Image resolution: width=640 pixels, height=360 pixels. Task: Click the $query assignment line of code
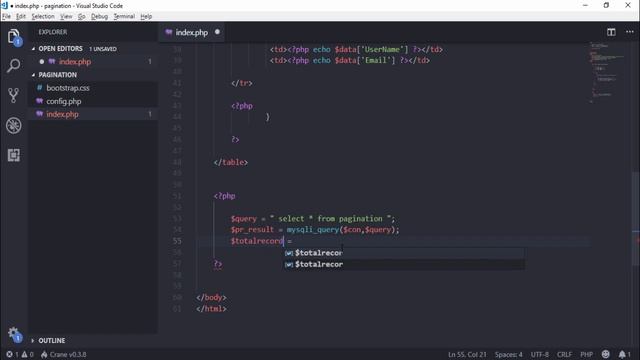(313, 219)
